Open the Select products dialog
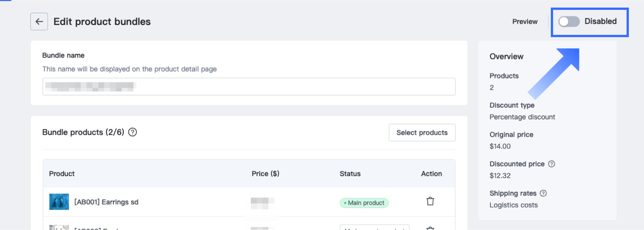This screenshot has height=230, width=644. (422, 133)
